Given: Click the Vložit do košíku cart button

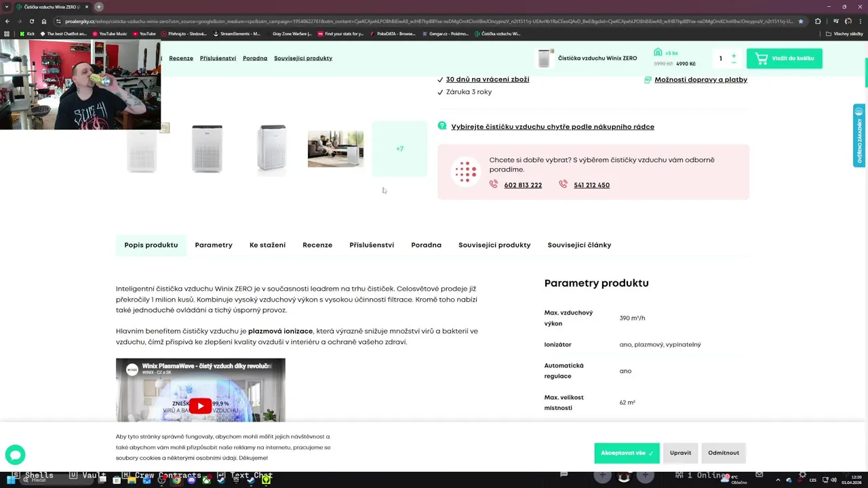Looking at the screenshot, I should pyautogui.click(x=785, y=58).
